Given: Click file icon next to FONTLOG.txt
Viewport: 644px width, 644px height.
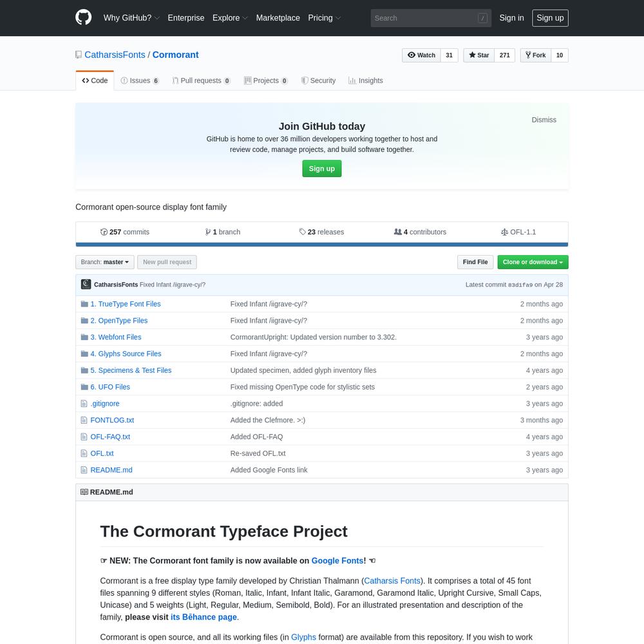Looking at the screenshot, I should pos(84,420).
